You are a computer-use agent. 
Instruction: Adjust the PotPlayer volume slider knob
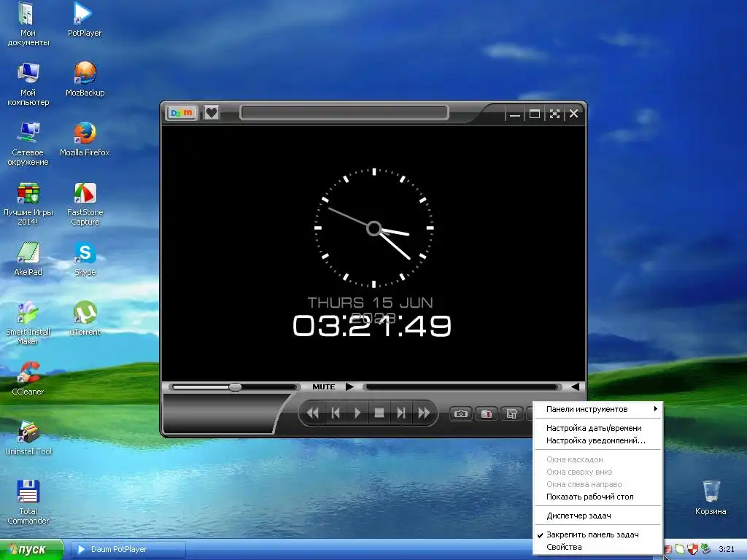pos(235,387)
